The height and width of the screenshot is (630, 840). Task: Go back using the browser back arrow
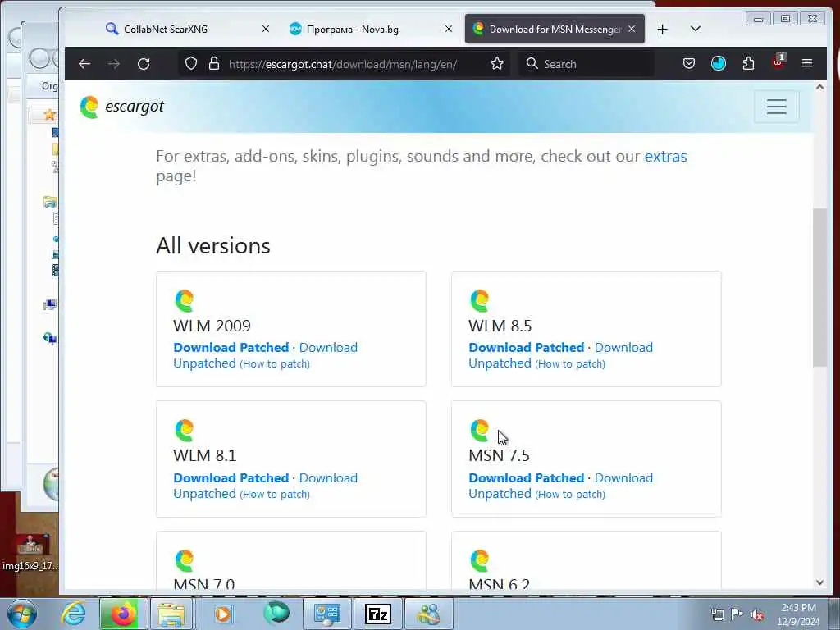(x=84, y=64)
